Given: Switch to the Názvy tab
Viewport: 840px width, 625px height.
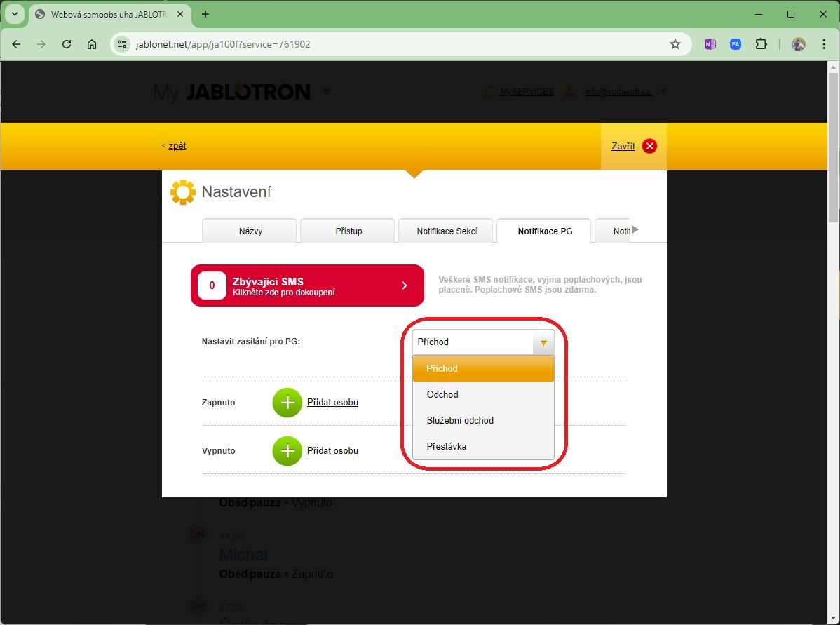Looking at the screenshot, I should (250, 231).
